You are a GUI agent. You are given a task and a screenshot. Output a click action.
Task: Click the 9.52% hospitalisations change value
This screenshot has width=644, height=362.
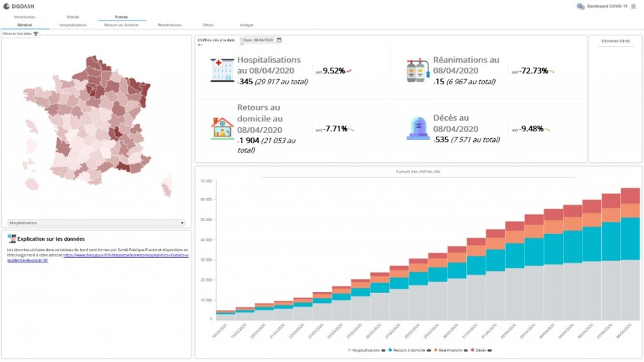click(x=333, y=71)
